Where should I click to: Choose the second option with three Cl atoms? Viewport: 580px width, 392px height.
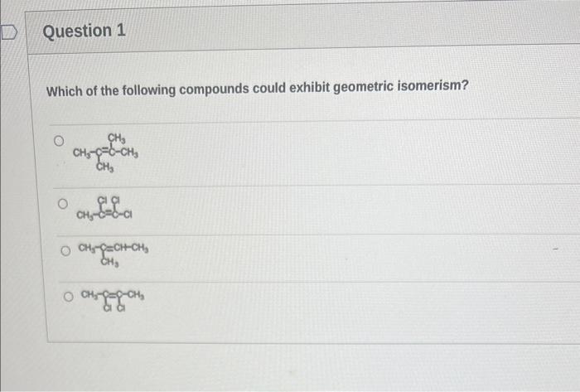point(63,204)
